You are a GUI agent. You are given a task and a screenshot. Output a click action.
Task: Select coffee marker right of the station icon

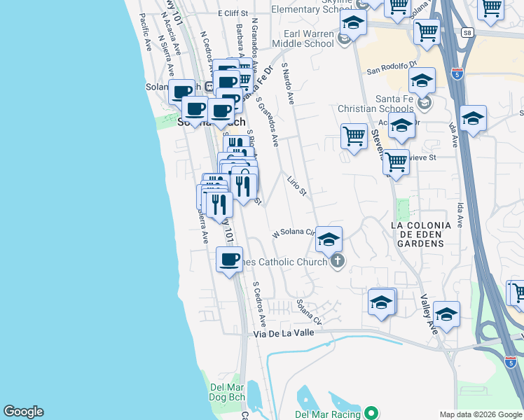tap(226, 82)
